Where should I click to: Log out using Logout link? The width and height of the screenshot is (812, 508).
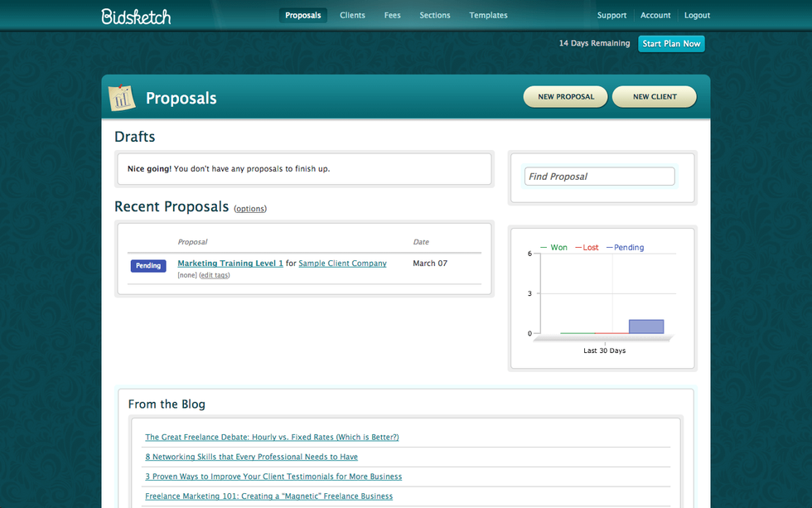[x=697, y=15]
